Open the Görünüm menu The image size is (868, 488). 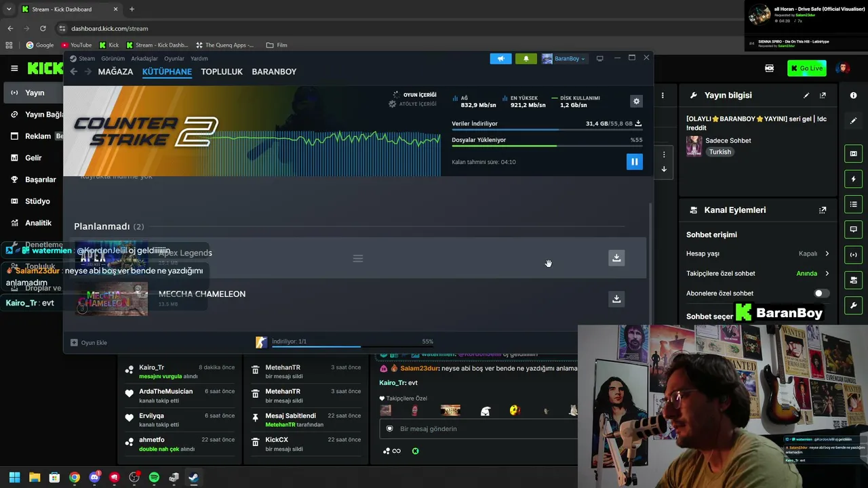coord(113,58)
